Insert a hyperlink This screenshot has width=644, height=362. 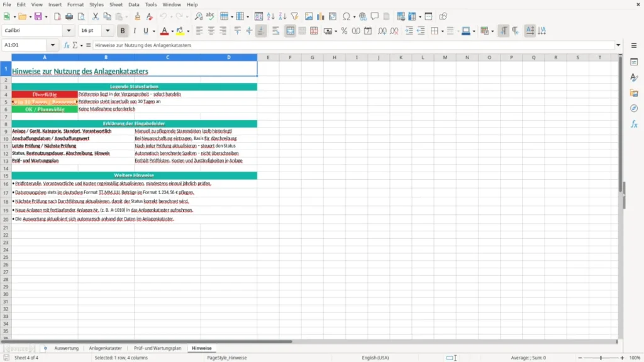[x=363, y=16]
